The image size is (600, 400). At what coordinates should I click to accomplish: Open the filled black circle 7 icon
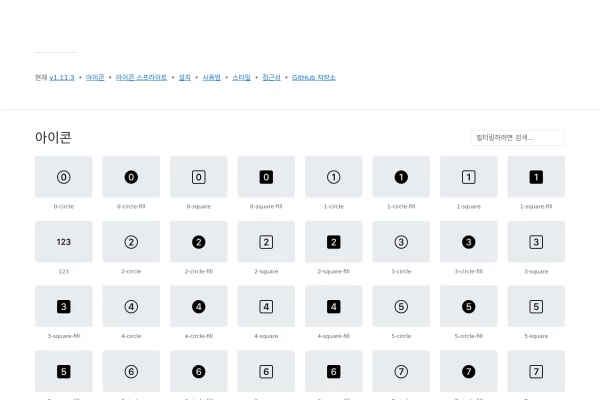(469, 371)
